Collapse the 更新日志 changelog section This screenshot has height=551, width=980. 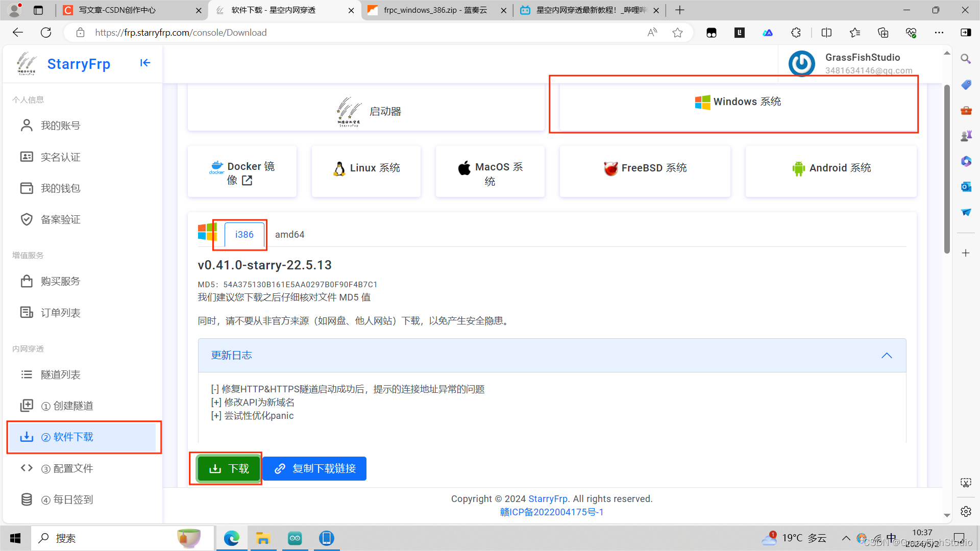click(x=887, y=356)
